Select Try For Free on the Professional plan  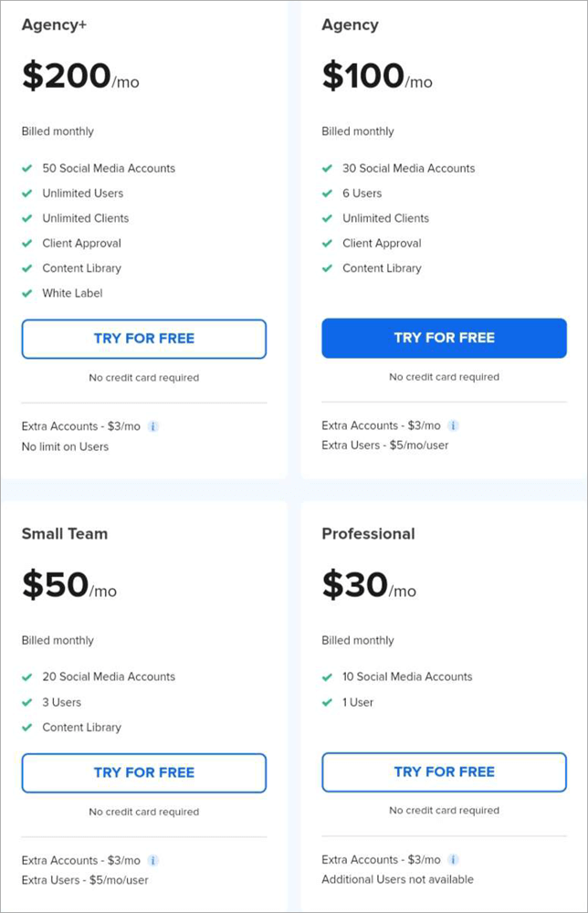[x=444, y=771]
